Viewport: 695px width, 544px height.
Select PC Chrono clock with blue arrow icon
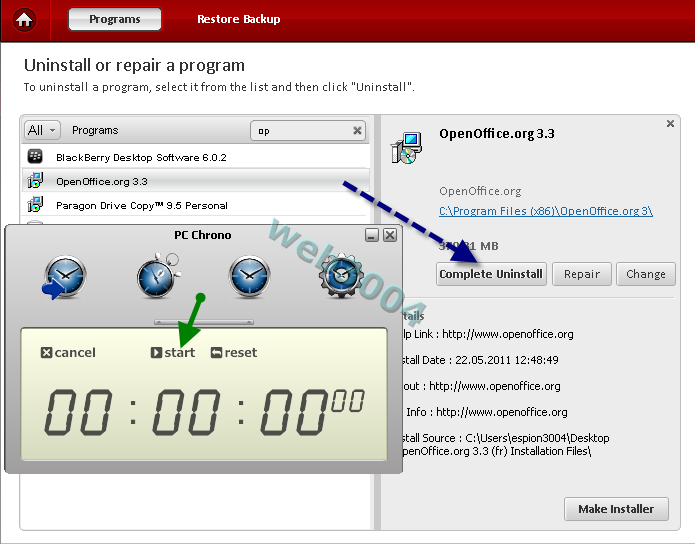click(63, 277)
